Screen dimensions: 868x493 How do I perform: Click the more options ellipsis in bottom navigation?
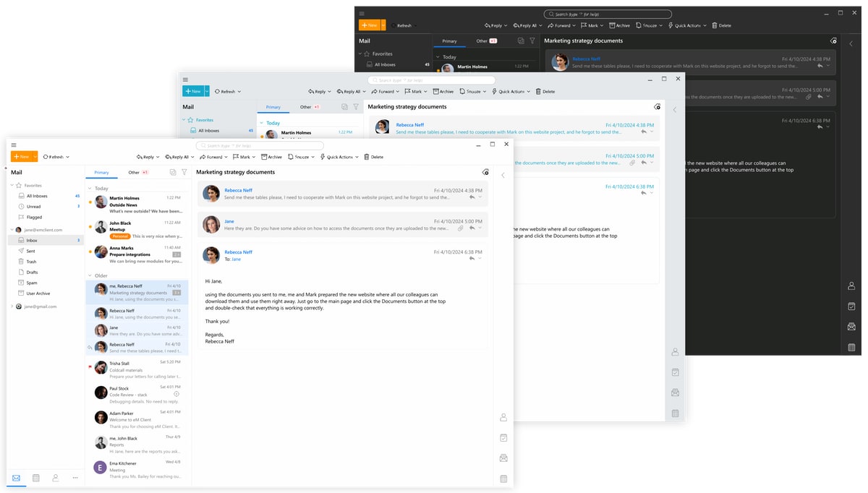[75, 478]
